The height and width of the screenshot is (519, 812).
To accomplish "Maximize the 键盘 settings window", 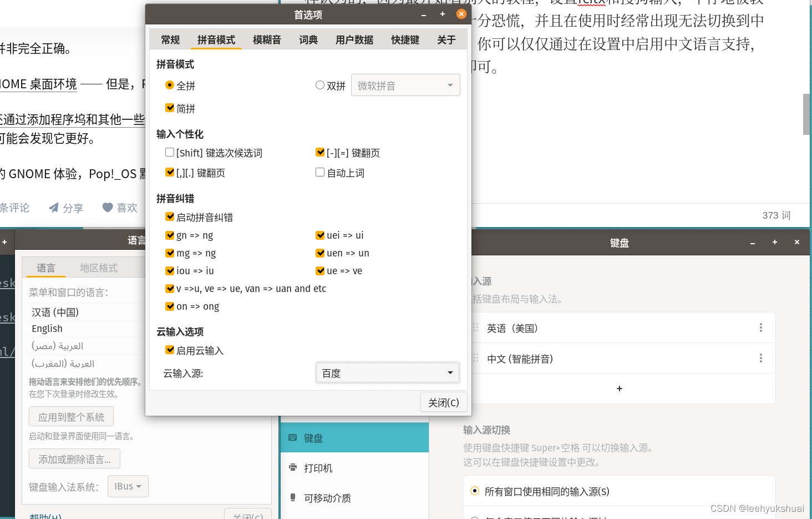I will click(x=775, y=242).
